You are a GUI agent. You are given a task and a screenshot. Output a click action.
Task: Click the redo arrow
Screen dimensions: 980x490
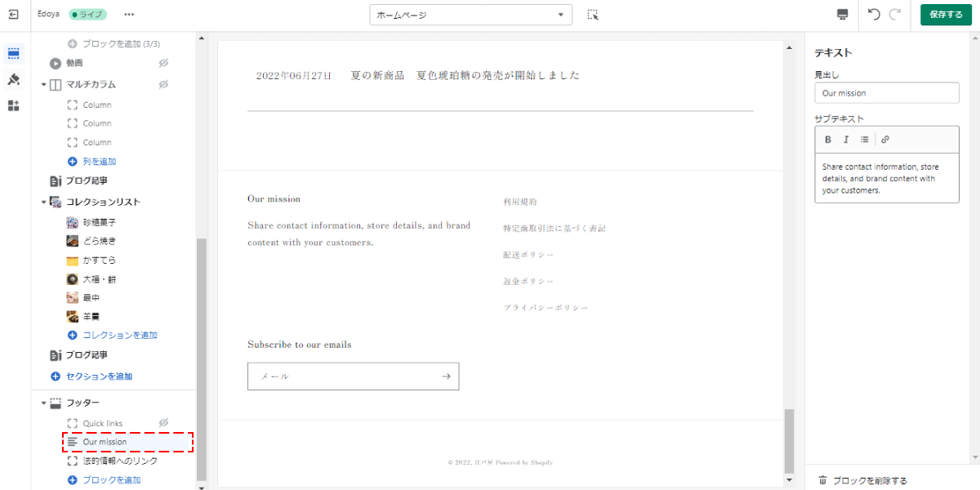(x=895, y=15)
